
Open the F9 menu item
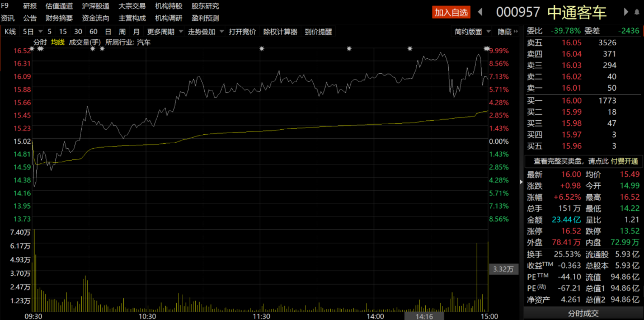(x=4, y=6)
